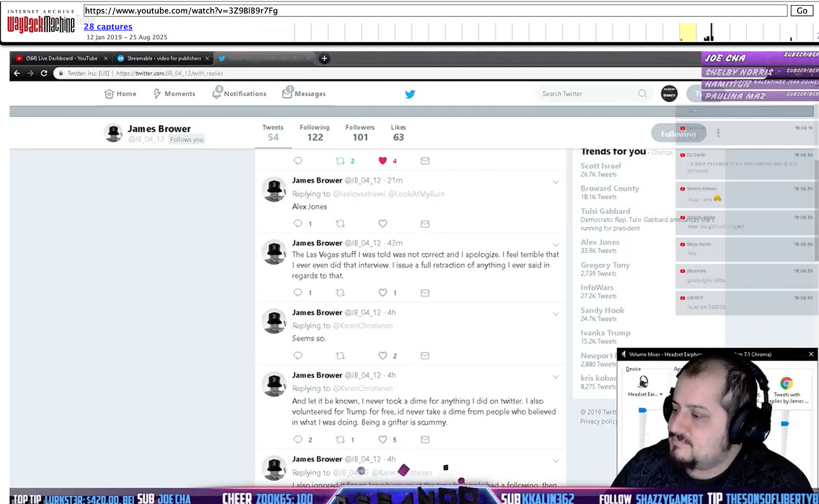Viewport: 819px width, 504px height.
Task: Open the Headset Earphone device dropdown
Action: [645, 394]
